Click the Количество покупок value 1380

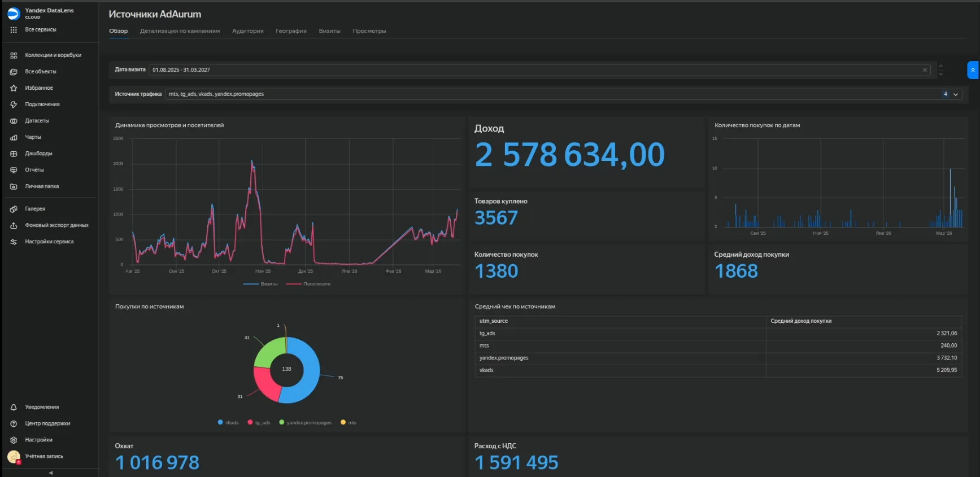(496, 272)
